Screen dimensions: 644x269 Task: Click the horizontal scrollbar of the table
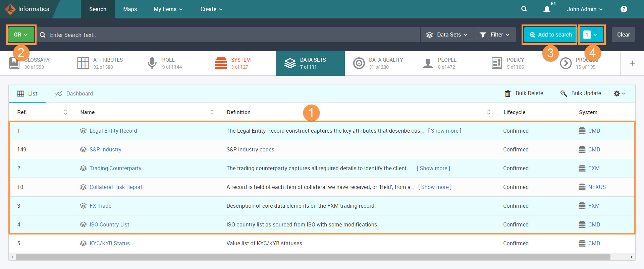coord(313,257)
